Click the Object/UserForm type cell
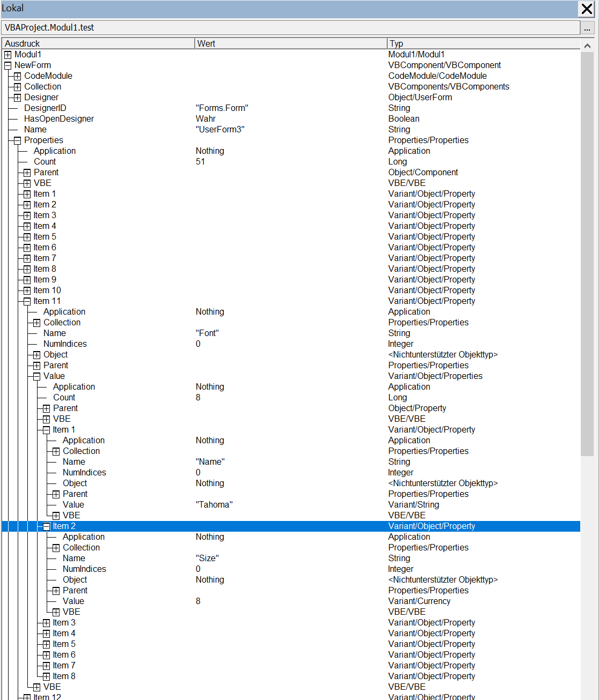The image size is (599, 700). tap(420, 98)
